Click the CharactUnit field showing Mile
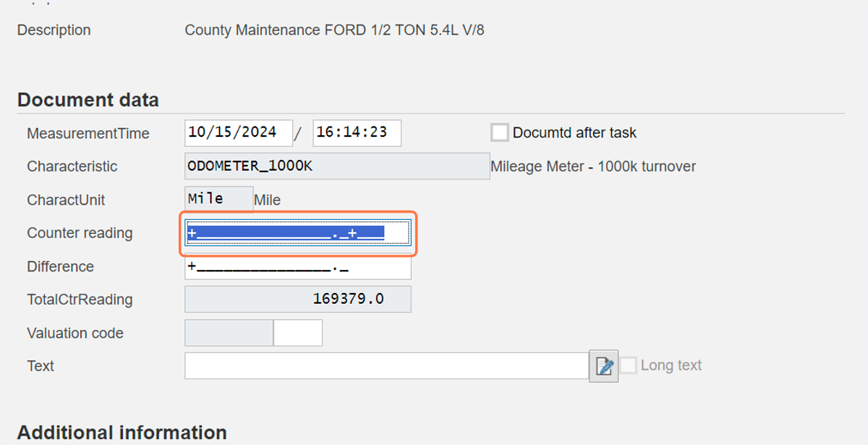Viewport: 868px width, 445px height. [219, 199]
